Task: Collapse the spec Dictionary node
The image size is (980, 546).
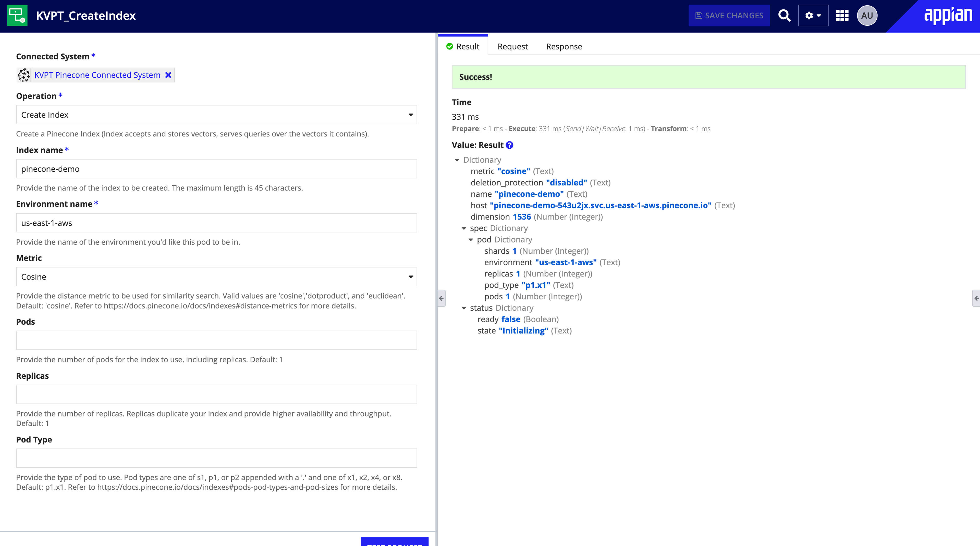Action: (x=464, y=228)
